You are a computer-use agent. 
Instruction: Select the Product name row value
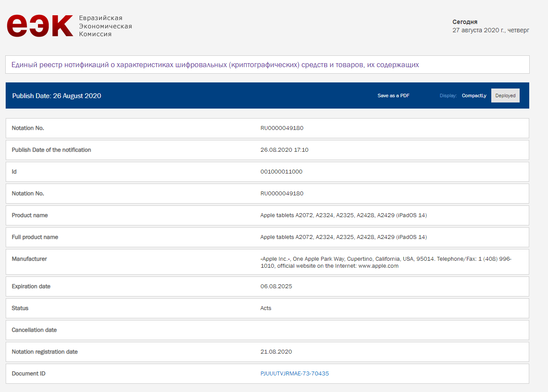(x=343, y=215)
